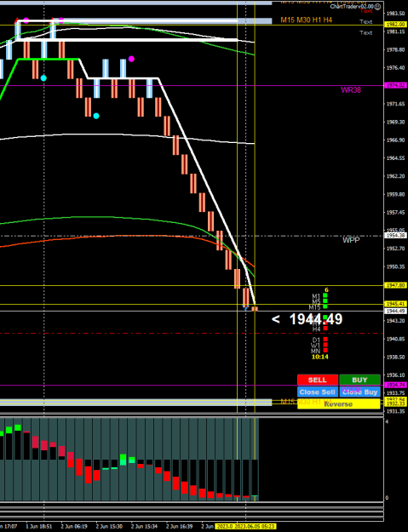
Task: Click the large 1944.49 bid price label
Action: [316, 319]
